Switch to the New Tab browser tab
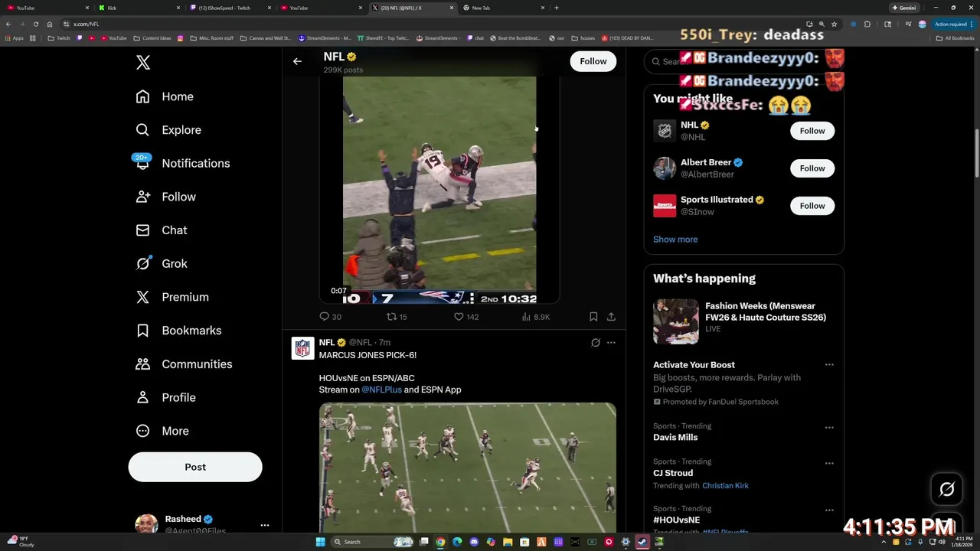The height and width of the screenshot is (551, 980). 502,8
